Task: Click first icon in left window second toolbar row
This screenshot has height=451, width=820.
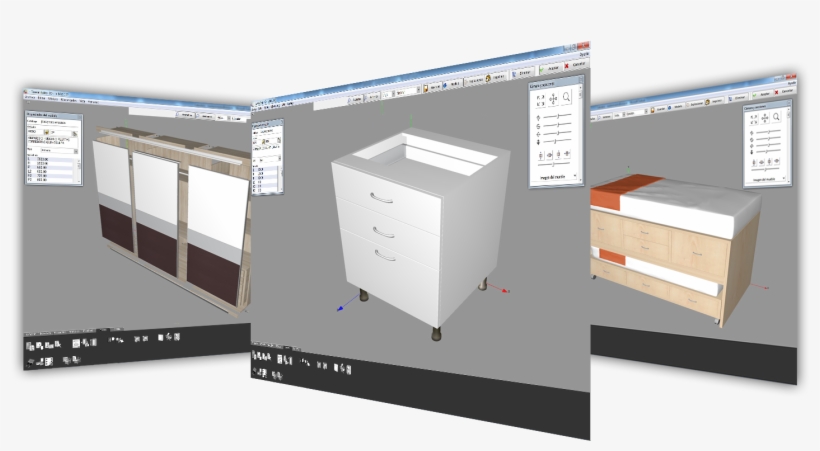Action: tap(30, 362)
